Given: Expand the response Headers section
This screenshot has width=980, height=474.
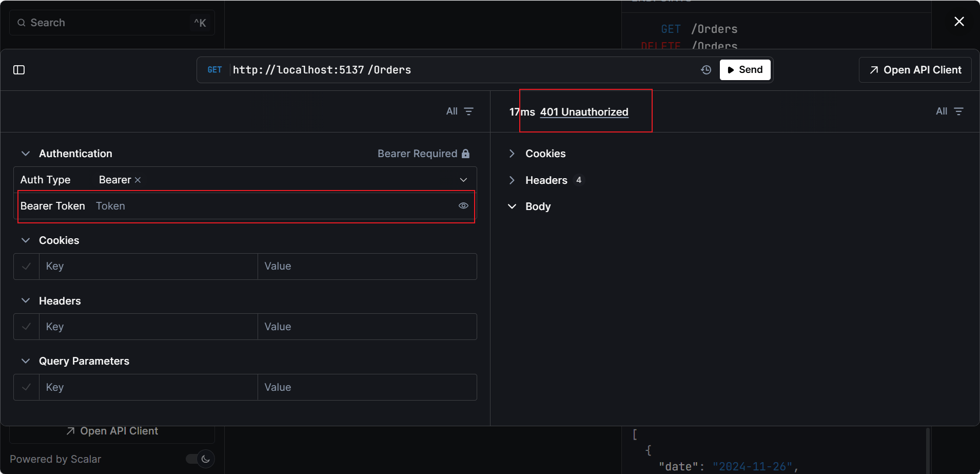Looking at the screenshot, I should tap(512, 180).
